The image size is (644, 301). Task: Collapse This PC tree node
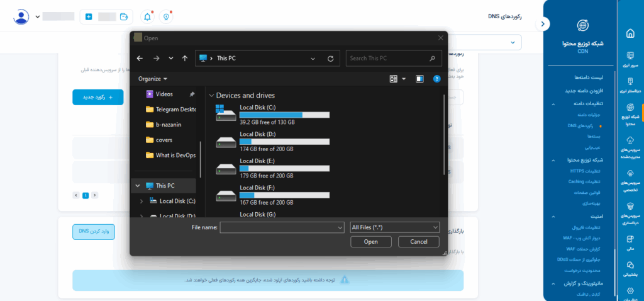pos(137,186)
